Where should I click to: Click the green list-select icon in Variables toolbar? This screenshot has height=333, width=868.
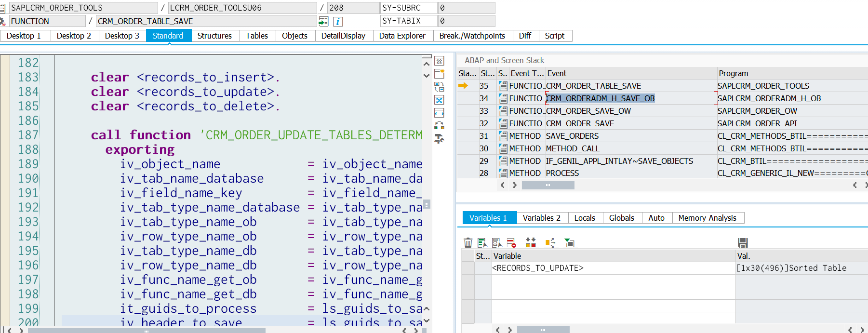(x=482, y=242)
